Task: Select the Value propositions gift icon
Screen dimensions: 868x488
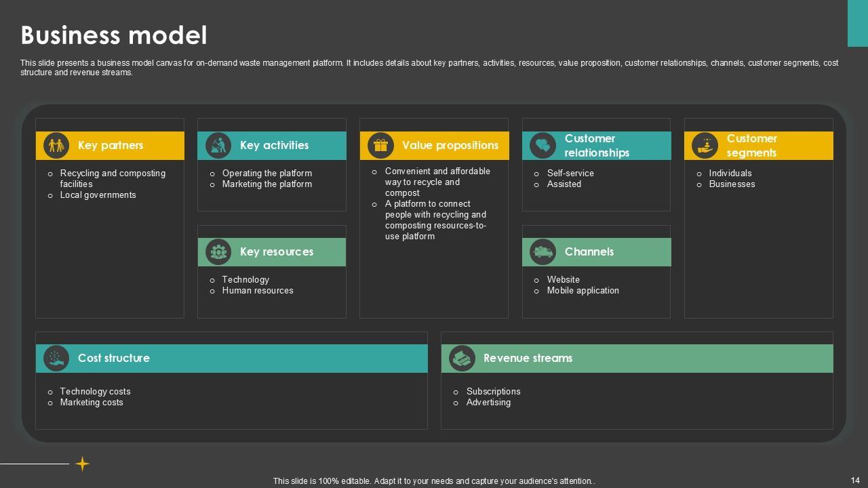Action: [380, 146]
